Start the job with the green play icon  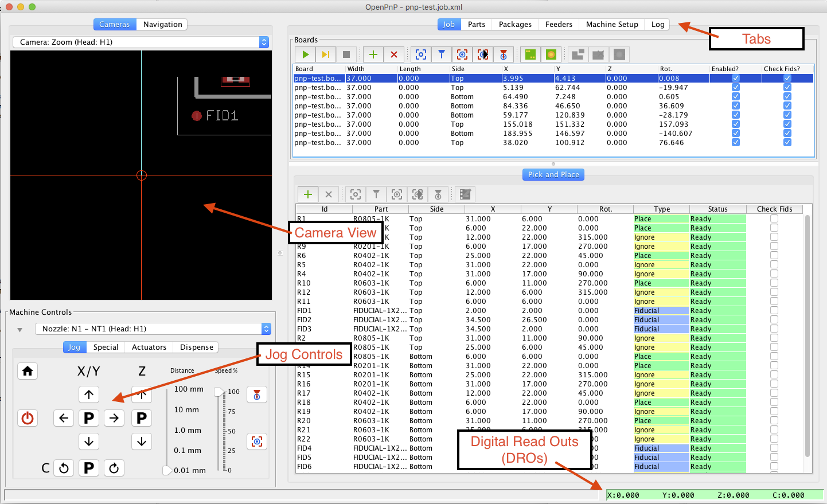pos(306,54)
